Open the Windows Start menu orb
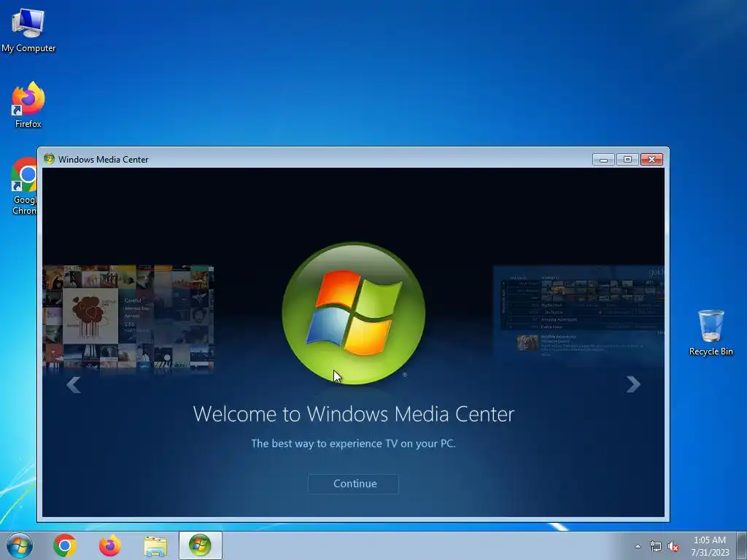Viewport: 747px width, 560px height. (x=20, y=545)
